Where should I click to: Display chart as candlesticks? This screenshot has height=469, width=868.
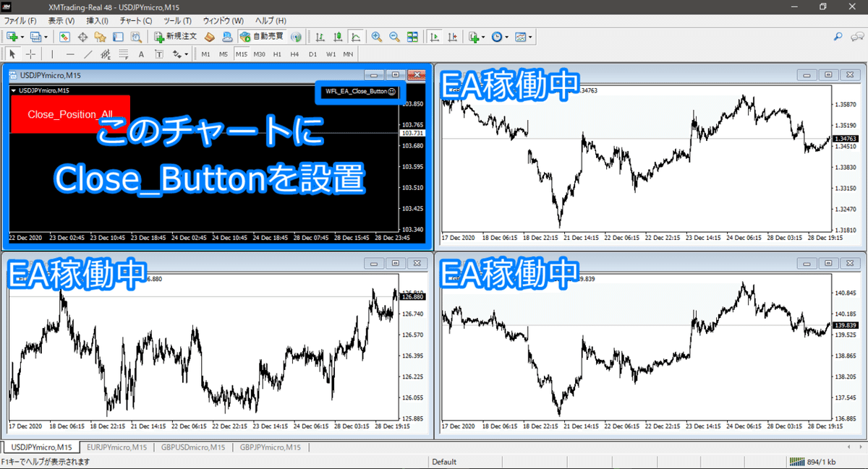coord(338,37)
